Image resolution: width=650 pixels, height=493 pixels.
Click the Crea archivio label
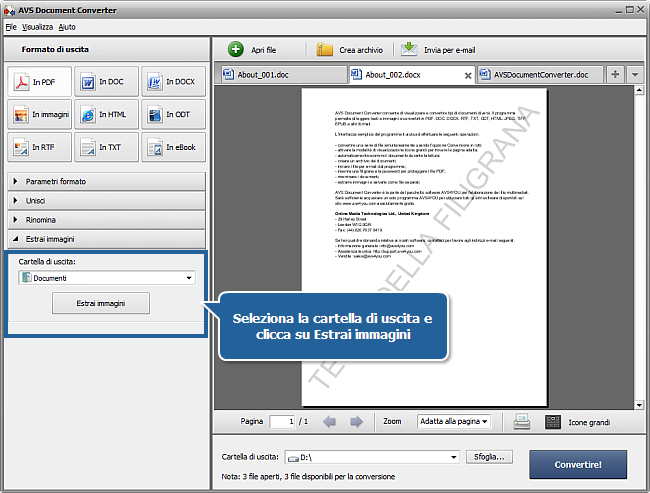pyautogui.click(x=361, y=50)
